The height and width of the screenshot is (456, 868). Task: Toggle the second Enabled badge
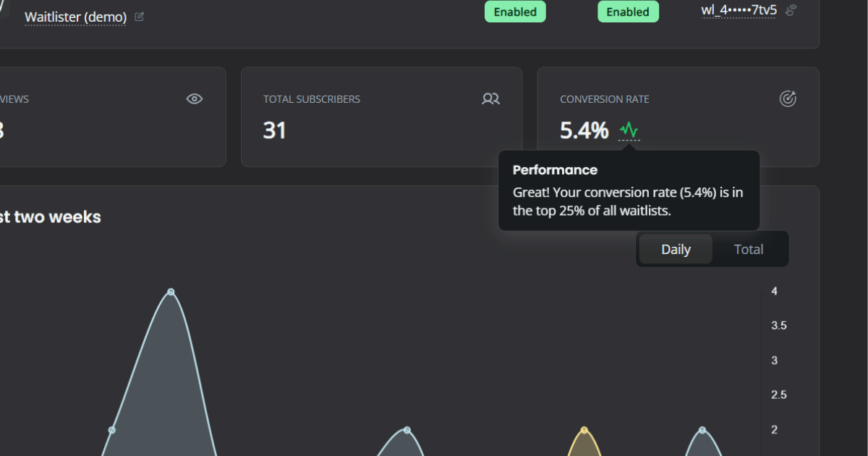click(x=628, y=12)
